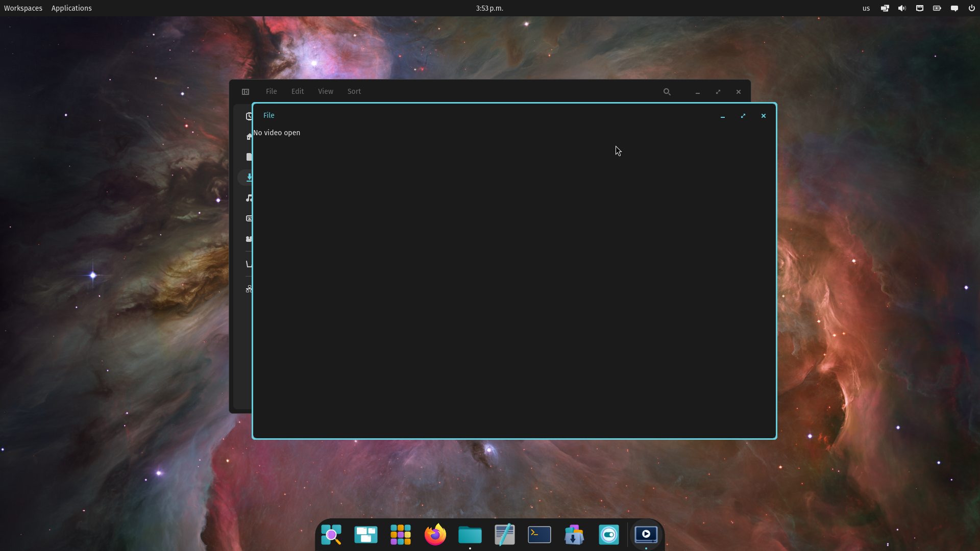
Task: Close the video player window
Action: [764, 116]
